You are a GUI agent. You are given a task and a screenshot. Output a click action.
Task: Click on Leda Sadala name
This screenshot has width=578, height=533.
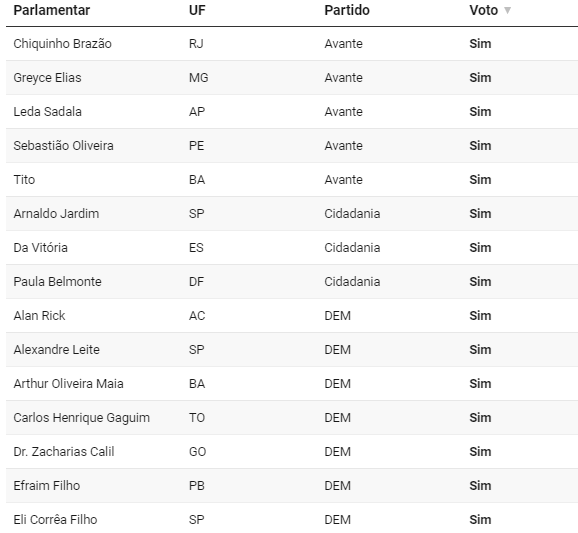click(x=48, y=112)
